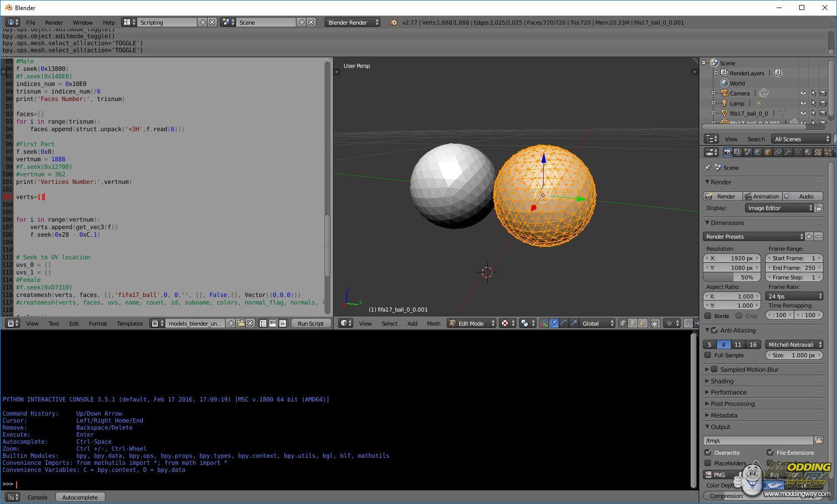Open the World properties globe tab

[758, 152]
